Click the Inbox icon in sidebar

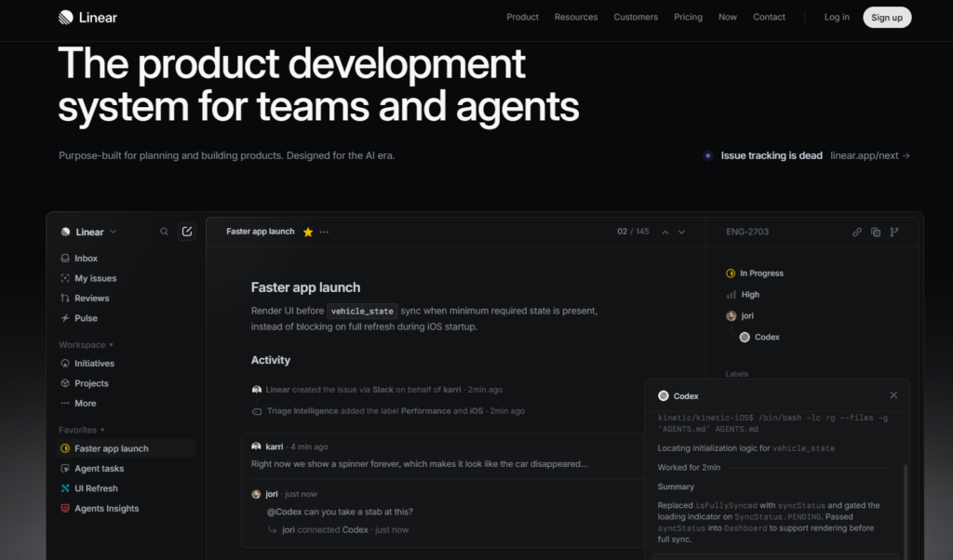[65, 258]
